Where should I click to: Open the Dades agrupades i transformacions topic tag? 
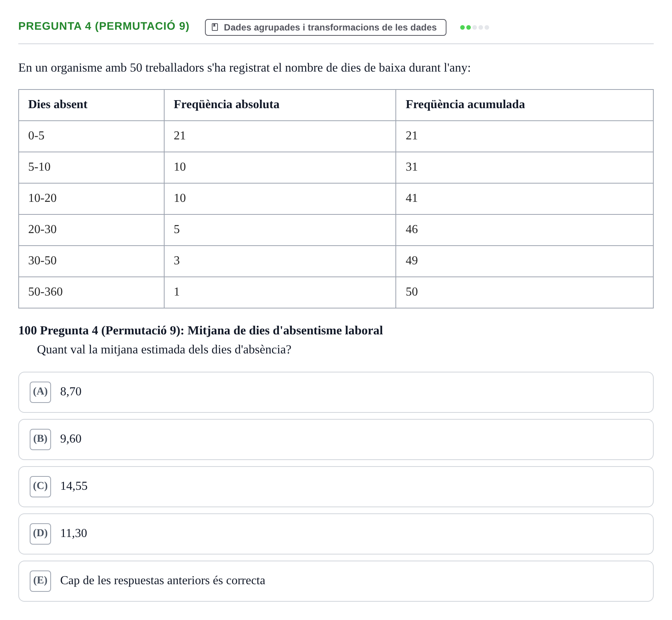(x=325, y=27)
